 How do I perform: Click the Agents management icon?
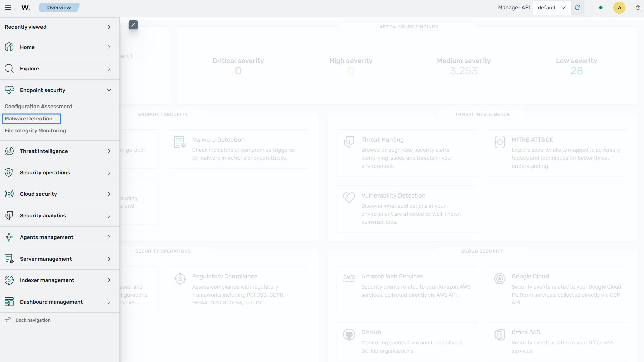coord(9,237)
